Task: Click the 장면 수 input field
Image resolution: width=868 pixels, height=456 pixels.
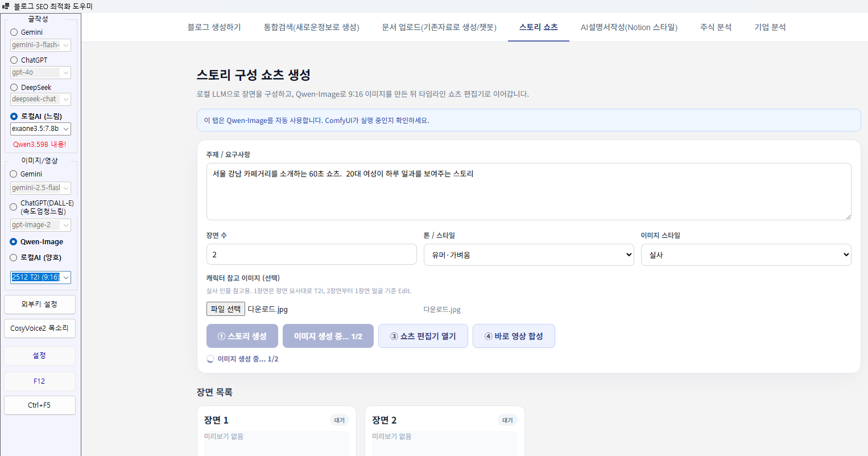Action: [x=312, y=255]
